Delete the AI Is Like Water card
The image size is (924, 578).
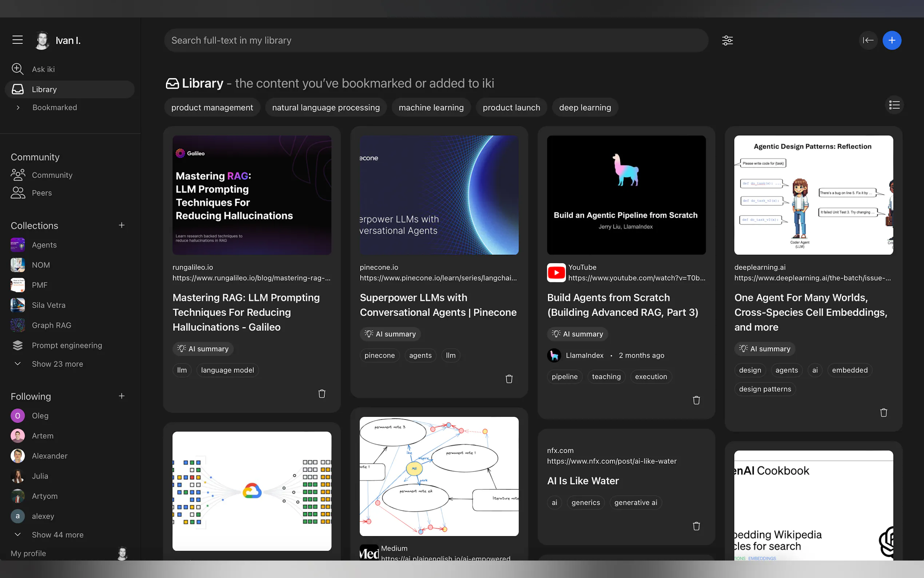click(696, 526)
